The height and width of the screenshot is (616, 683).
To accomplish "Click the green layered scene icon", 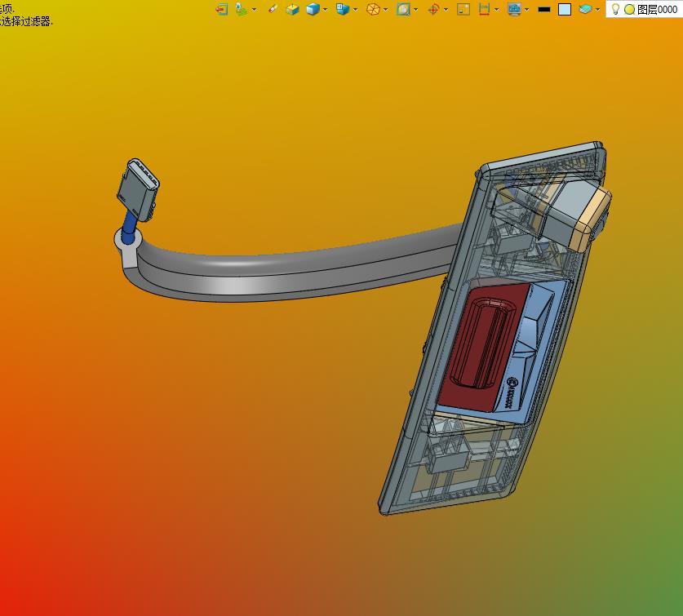I will (x=241, y=9).
